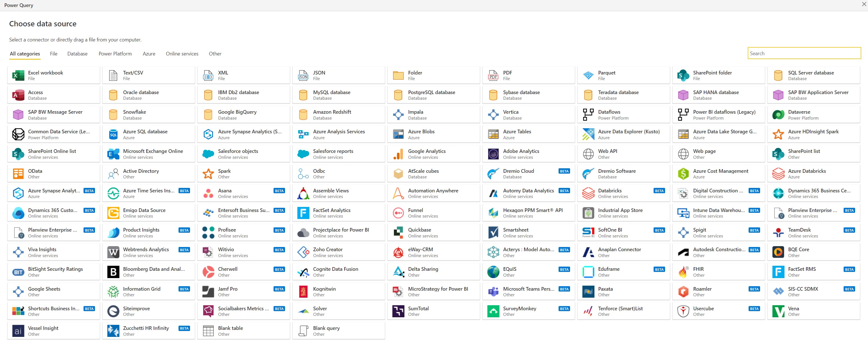
Task: Select the Google Analytics connector
Action: coord(433,153)
